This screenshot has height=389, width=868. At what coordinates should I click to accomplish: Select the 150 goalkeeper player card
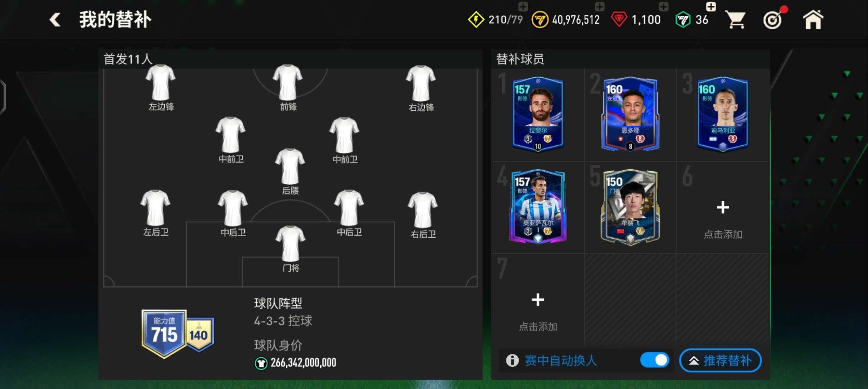[x=630, y=207]
